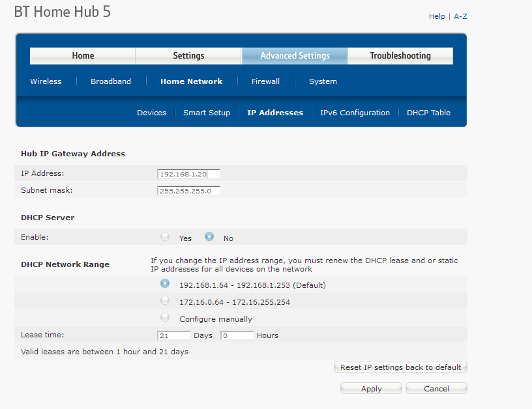Screen dimensions: 532x409
Task: Go to the Wireless section
Action: [x=46, y=82]
